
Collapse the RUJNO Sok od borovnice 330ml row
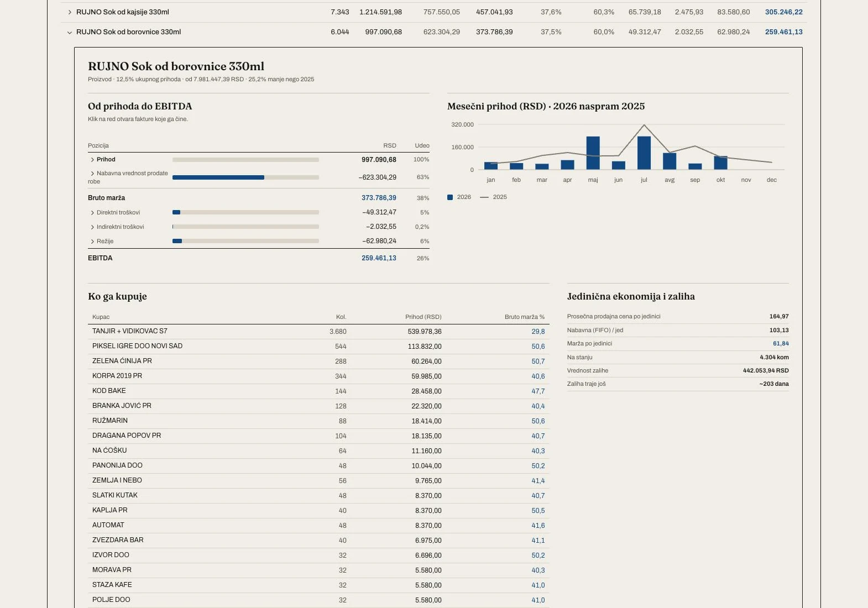(x=70, y=32)
